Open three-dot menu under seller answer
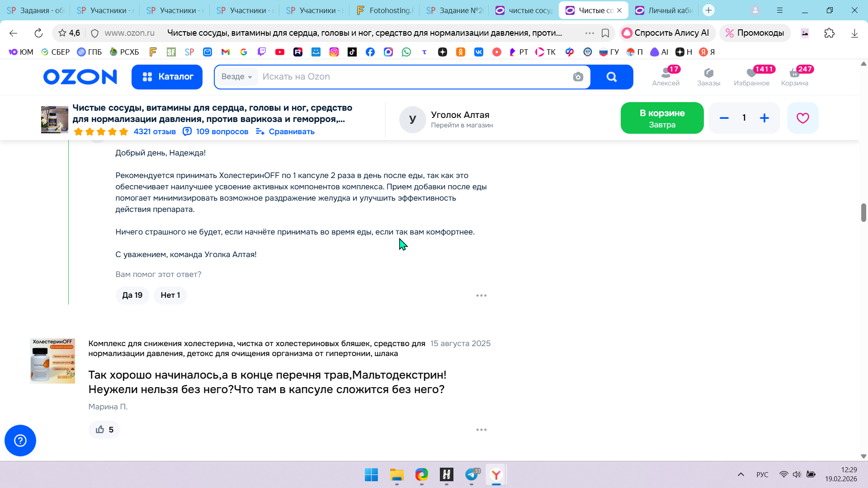The image size is (868, 488). pos(481,295)
